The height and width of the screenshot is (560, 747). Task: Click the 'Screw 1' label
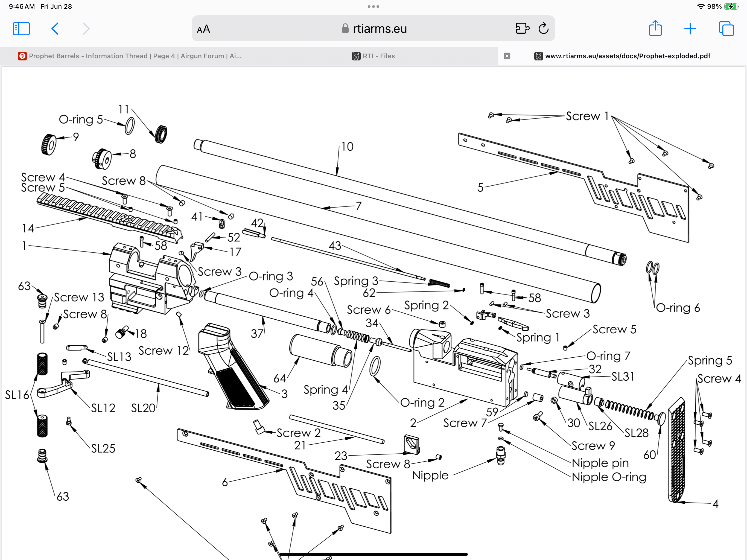pyautogui.click(x=587, y=116)
